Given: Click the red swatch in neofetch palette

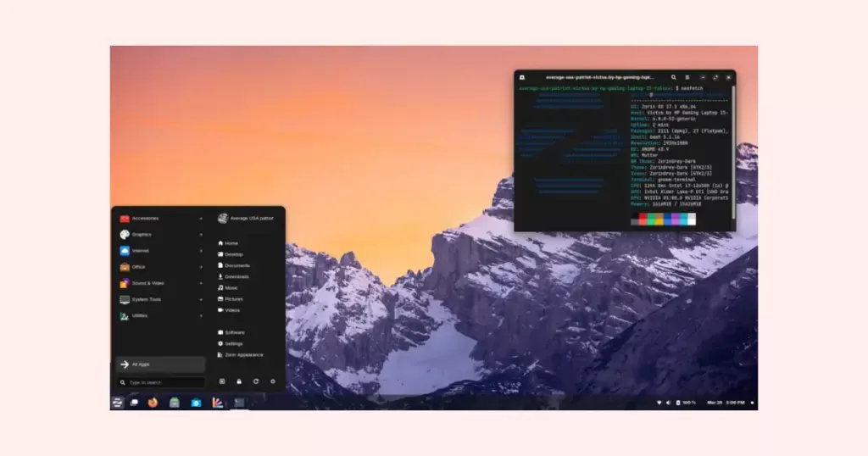Looking at the screenshot, I should (x=643, y=220).
